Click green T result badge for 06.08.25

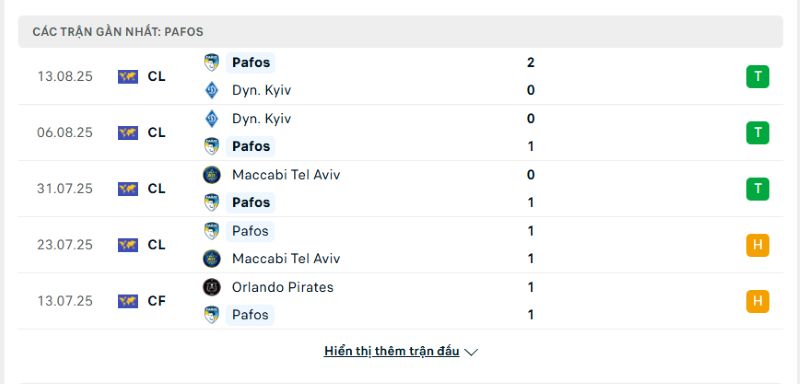[x=758, y=133]
